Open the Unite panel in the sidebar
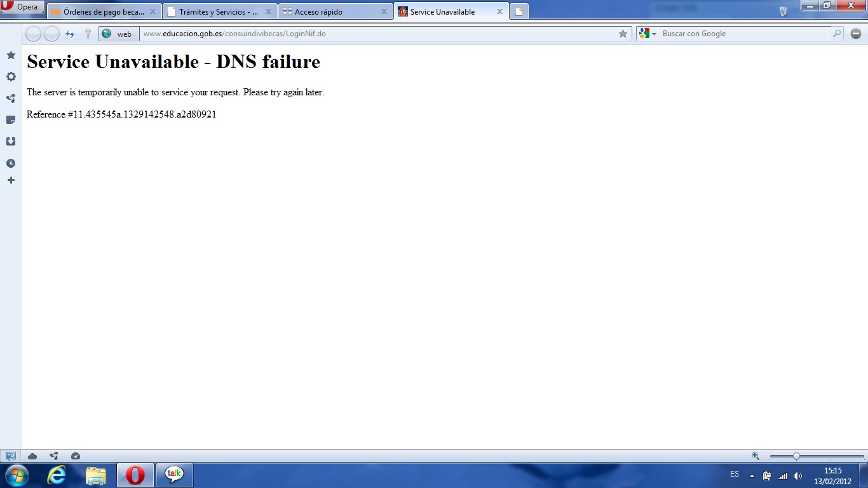This screenshot has width=868, height=488. [11, 98]
